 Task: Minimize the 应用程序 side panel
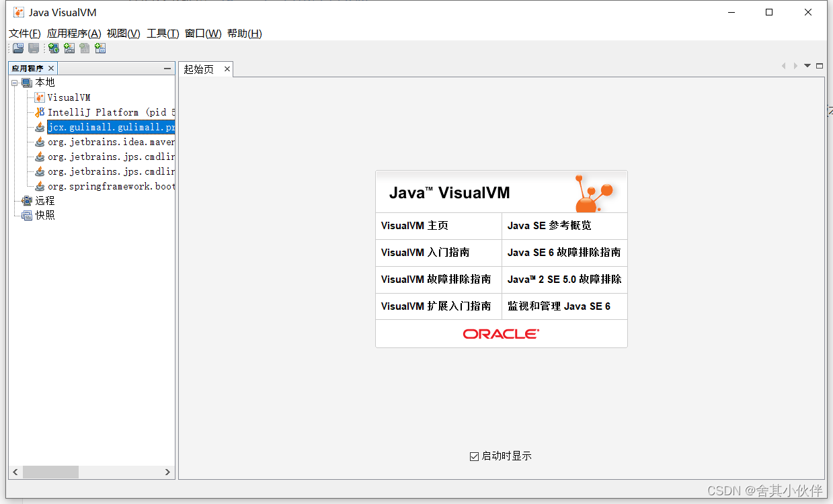point(167,69)
